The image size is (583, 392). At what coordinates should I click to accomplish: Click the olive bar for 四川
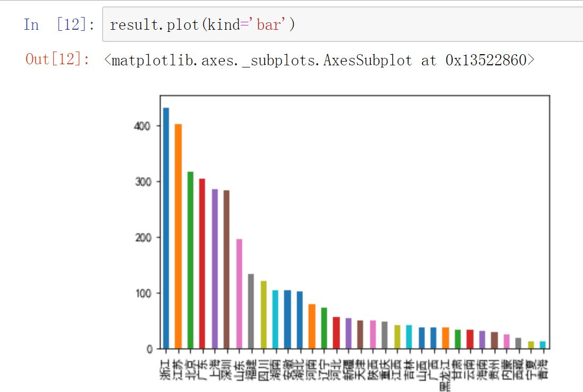pyautogui.click(x=263, y=314)
